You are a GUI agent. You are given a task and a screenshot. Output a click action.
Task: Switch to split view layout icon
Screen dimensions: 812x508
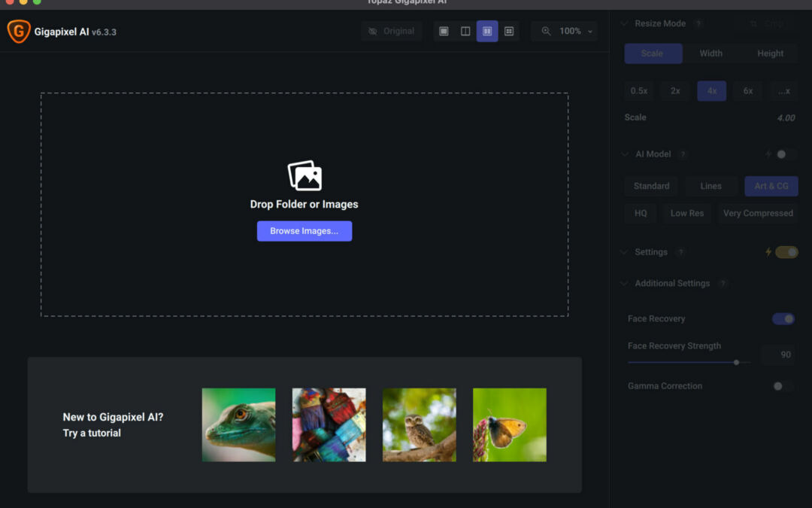coord(465,31)
